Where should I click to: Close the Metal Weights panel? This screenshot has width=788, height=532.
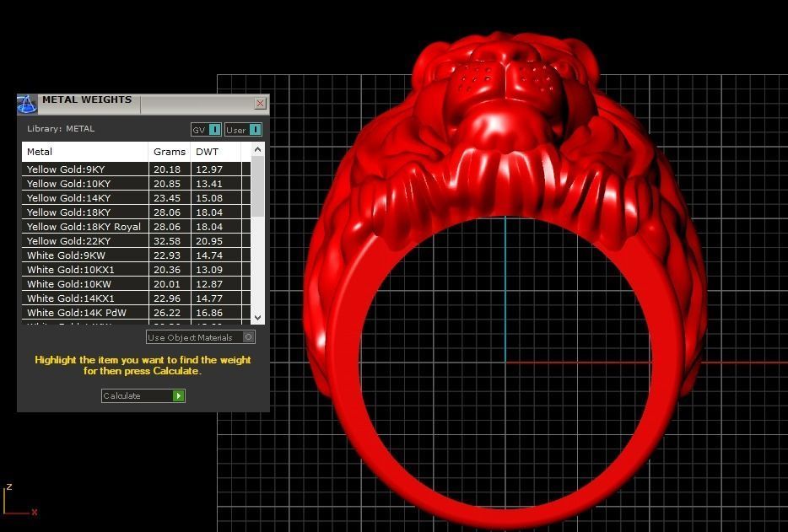[260, 104]
